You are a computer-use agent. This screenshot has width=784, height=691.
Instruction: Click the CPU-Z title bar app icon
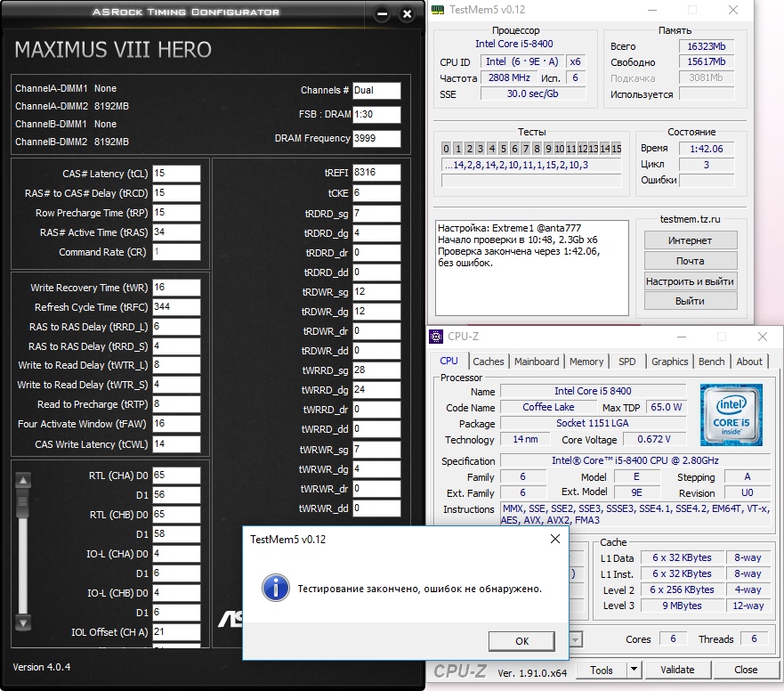tap(436, 337)
